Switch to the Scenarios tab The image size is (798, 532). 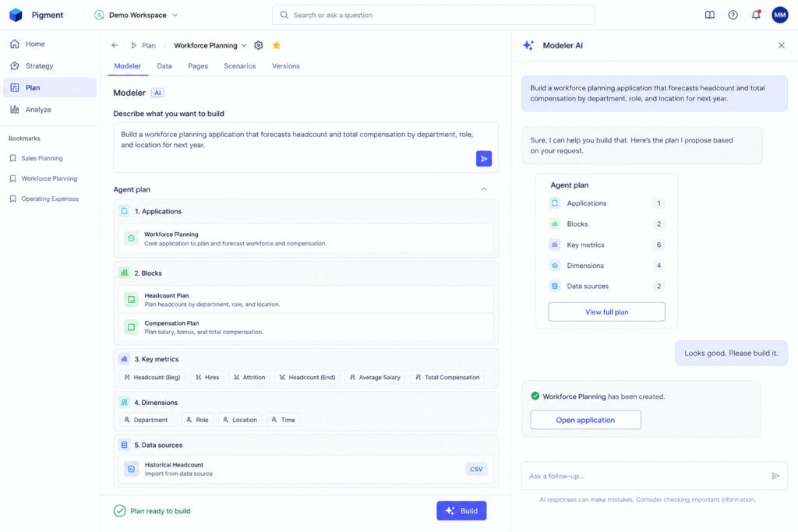click(240, 66)
